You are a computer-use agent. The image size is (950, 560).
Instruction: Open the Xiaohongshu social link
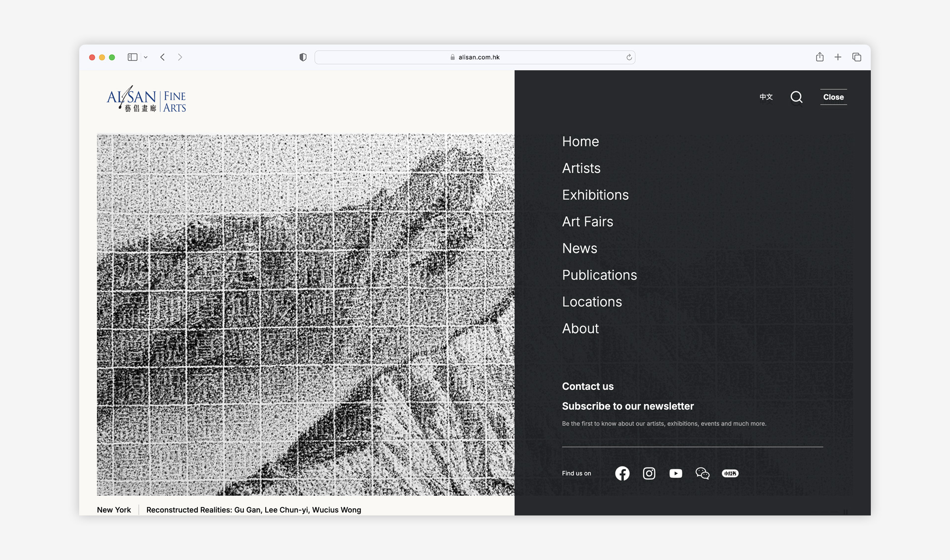point(730,473)
